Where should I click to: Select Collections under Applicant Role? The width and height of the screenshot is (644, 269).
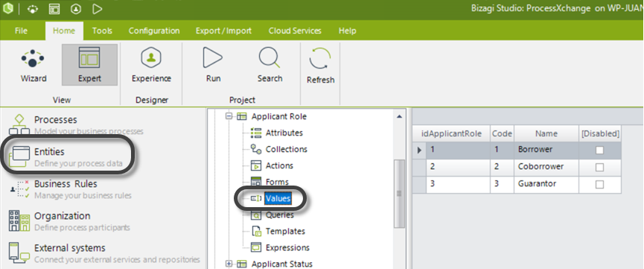[x=287, y=149]
